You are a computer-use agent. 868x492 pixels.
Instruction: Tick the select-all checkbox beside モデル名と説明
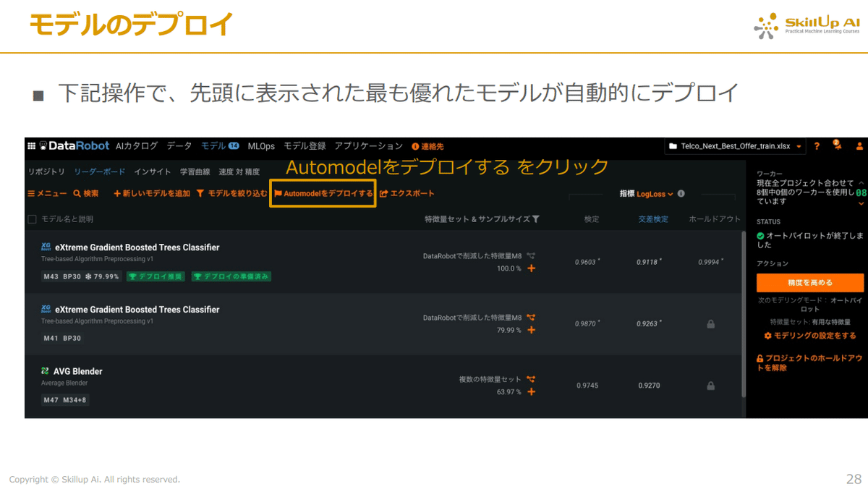[x=32, y=219]
